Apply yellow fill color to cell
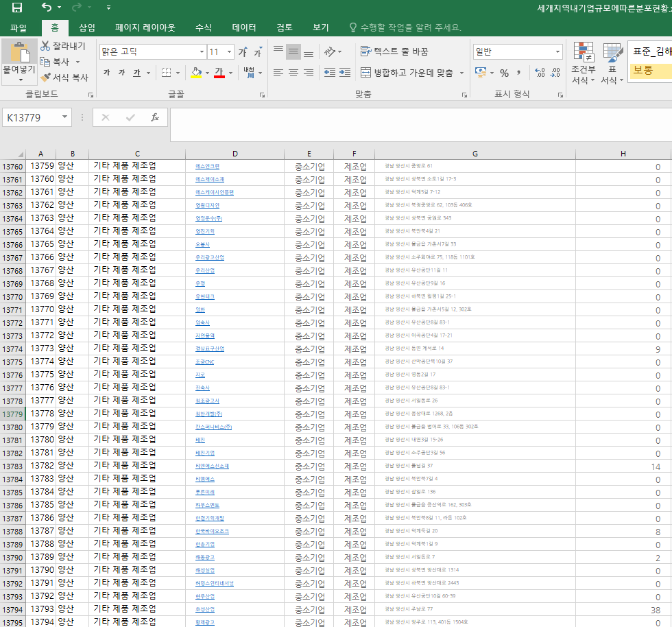 pos(196,73)
